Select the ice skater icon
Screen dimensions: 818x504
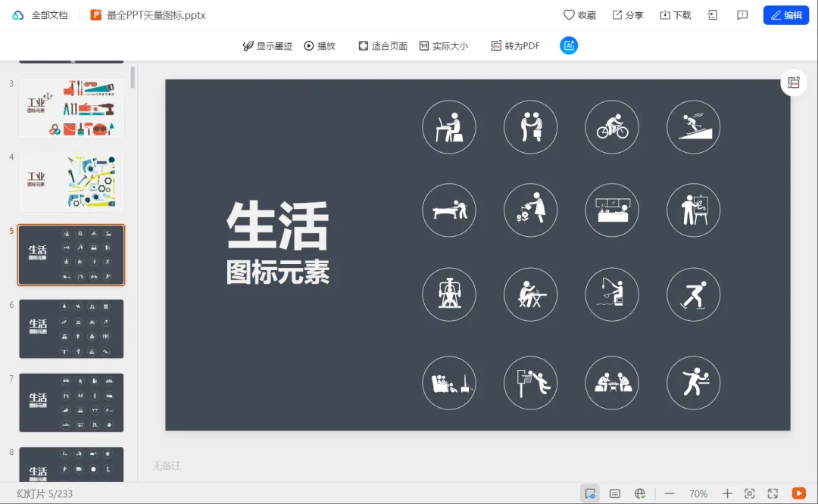[693, 294]
